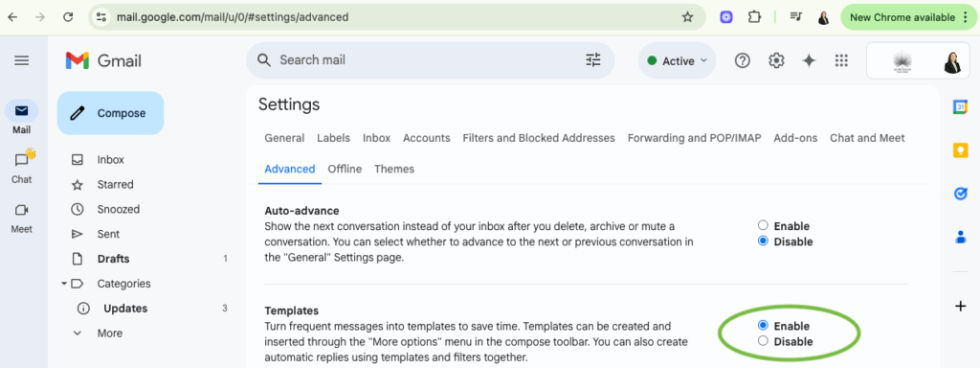Image resolution: width=980 pixels, height=368 pixels.
Task: Open the New Chrome available menu
Action: [x=909, y=17]
